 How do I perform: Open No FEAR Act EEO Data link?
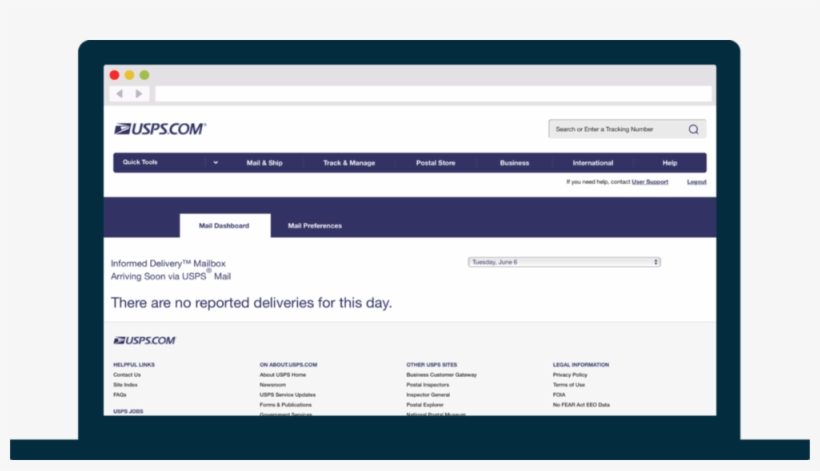coord(582,405)
